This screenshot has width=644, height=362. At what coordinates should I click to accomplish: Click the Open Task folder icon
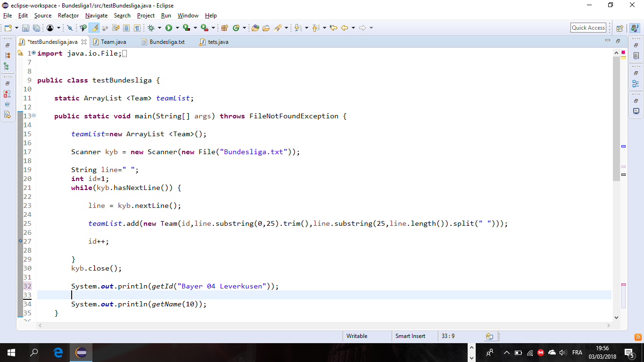tap(266, 28)
